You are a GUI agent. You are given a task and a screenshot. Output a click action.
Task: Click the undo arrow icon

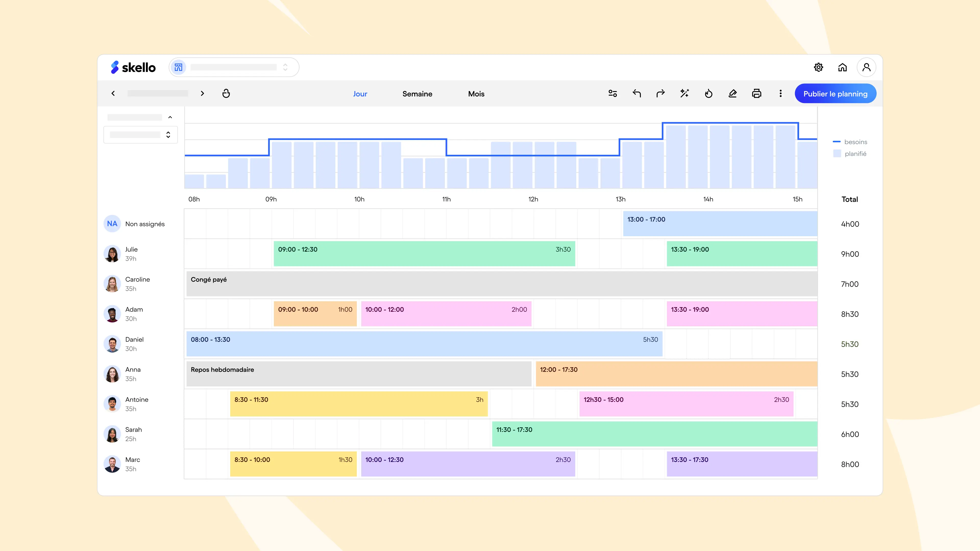coord(636,94)
